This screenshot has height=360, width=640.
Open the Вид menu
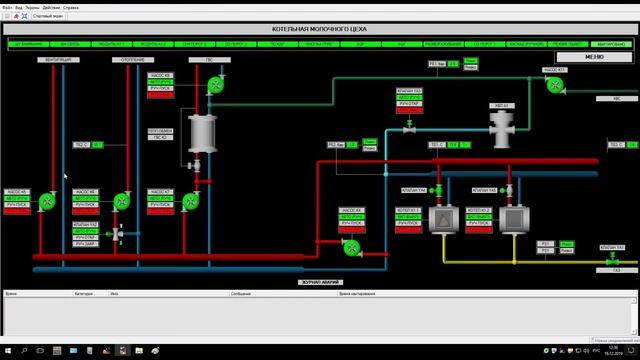click(19, 7)
